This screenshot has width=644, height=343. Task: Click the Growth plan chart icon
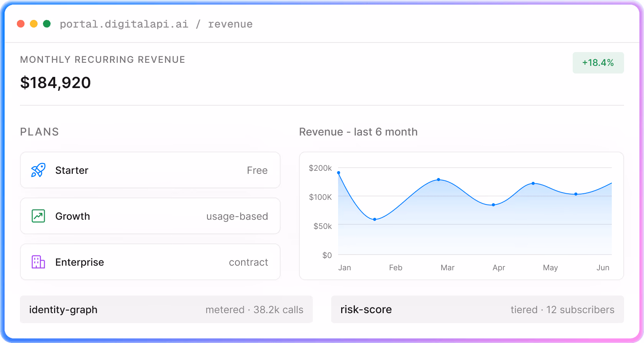(38, 216)
